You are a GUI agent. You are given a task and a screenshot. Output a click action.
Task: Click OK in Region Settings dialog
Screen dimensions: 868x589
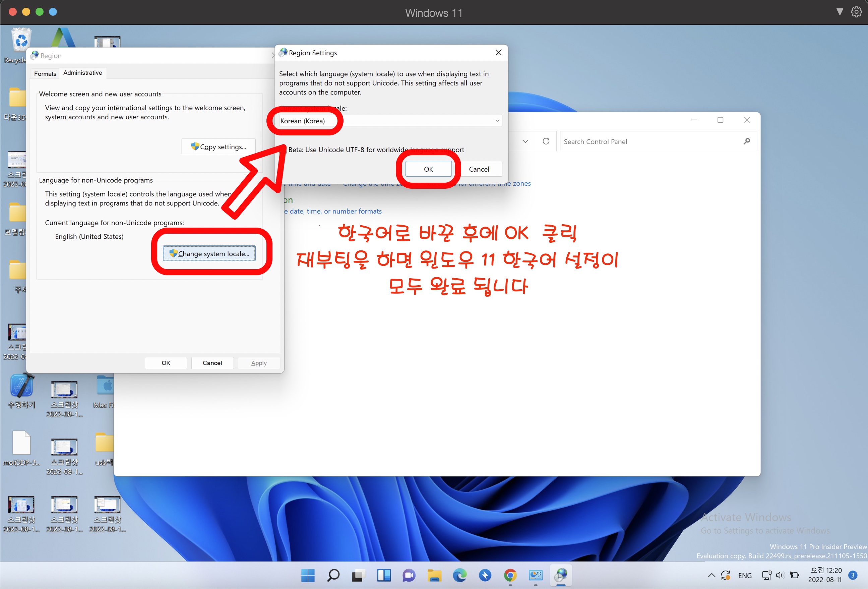pos(428,169)
